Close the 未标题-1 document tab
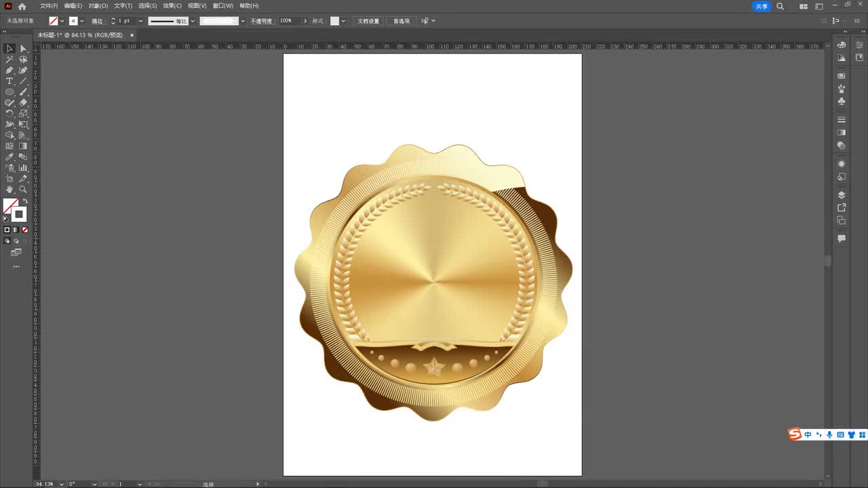The image size is (868, 488). click(132, 35)
